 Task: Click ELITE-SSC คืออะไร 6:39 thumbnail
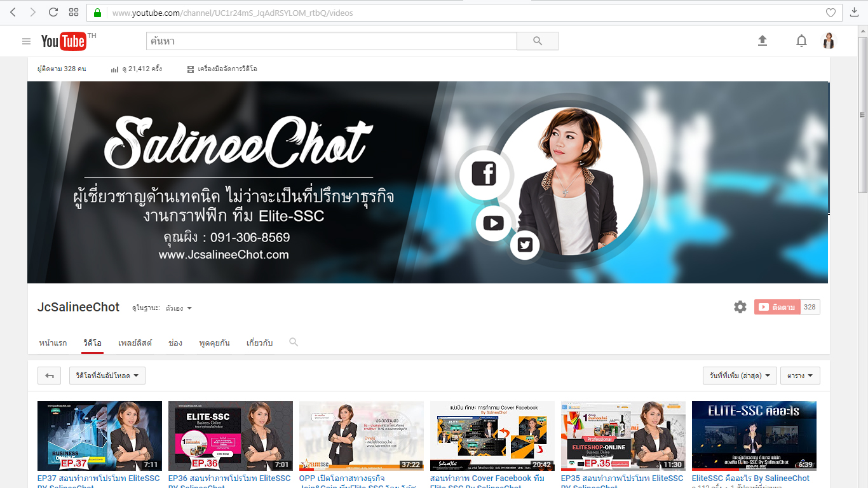754,436
